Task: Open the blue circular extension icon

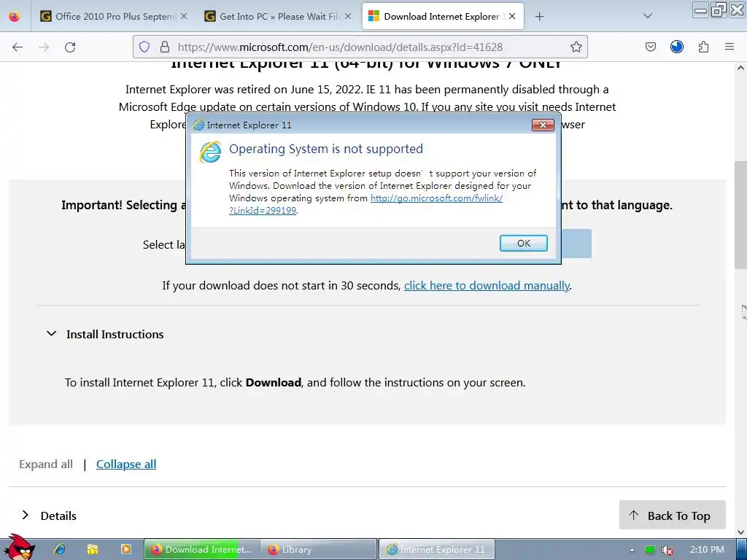Action: click(x=677, y=47)
